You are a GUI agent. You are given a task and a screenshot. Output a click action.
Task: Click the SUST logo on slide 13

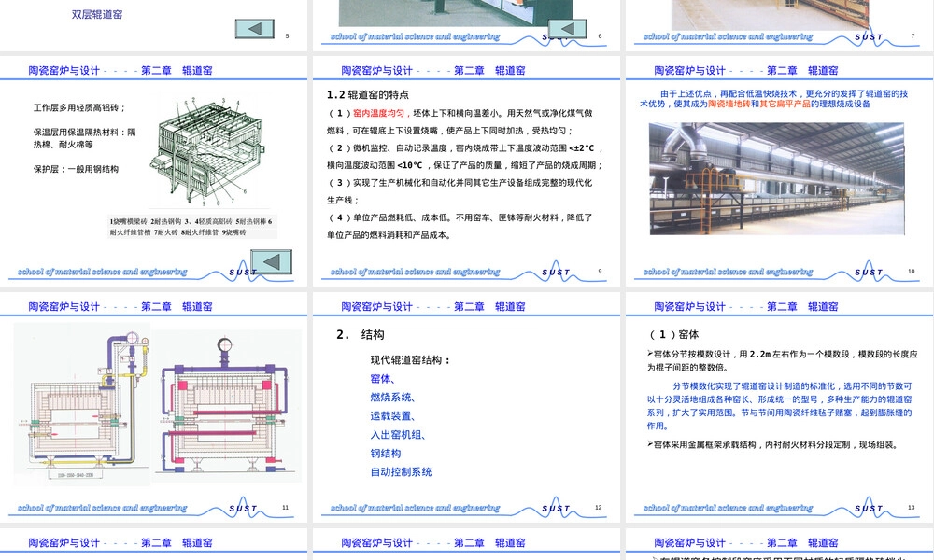point(869,508)
